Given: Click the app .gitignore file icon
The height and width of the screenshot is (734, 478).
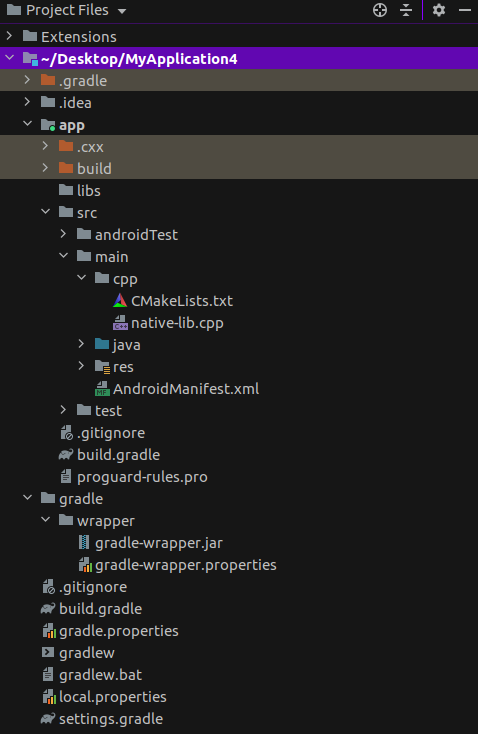Looking at the screenshot, I should pyautogui.click(x=66, y=433).
